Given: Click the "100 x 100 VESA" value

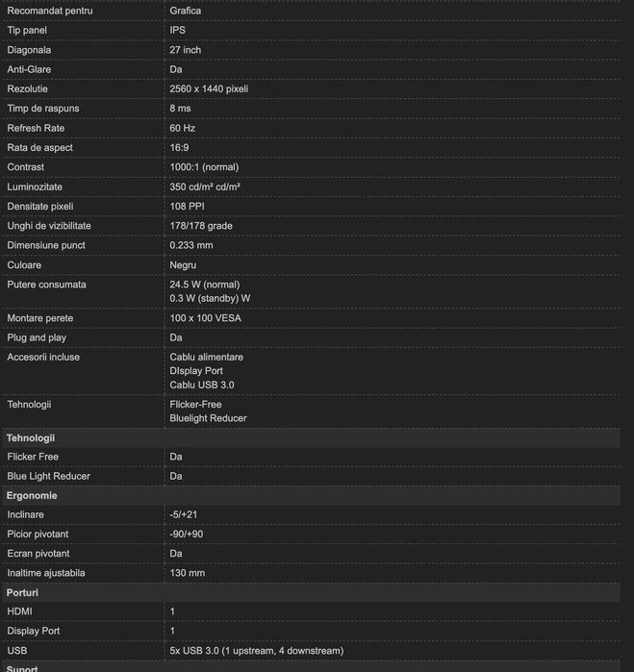Looking at the screenshot, I should (206, 318).
